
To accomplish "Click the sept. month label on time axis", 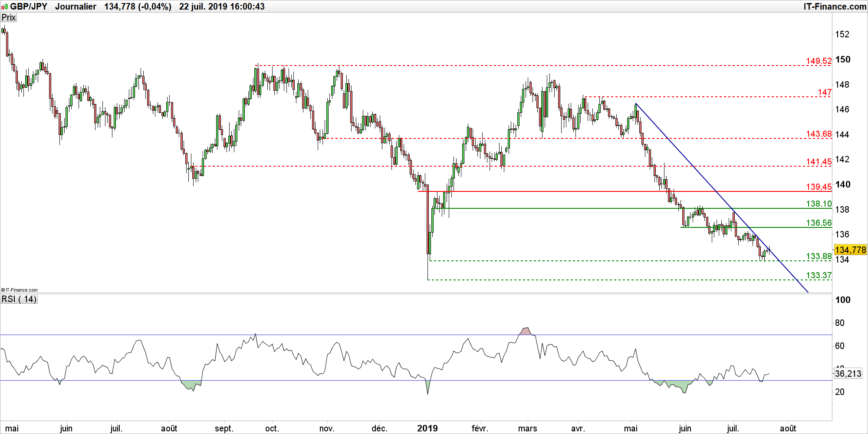I will click(224, 429).
